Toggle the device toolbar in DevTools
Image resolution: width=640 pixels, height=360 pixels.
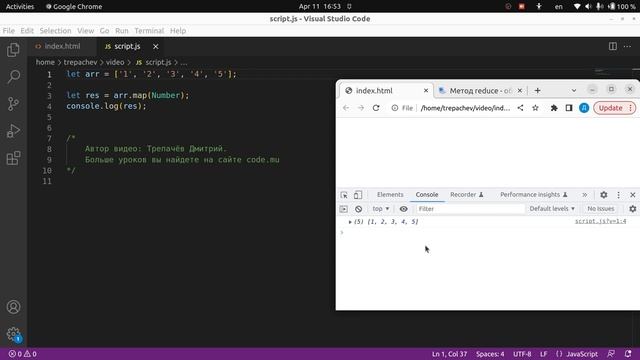pos(358,195)
